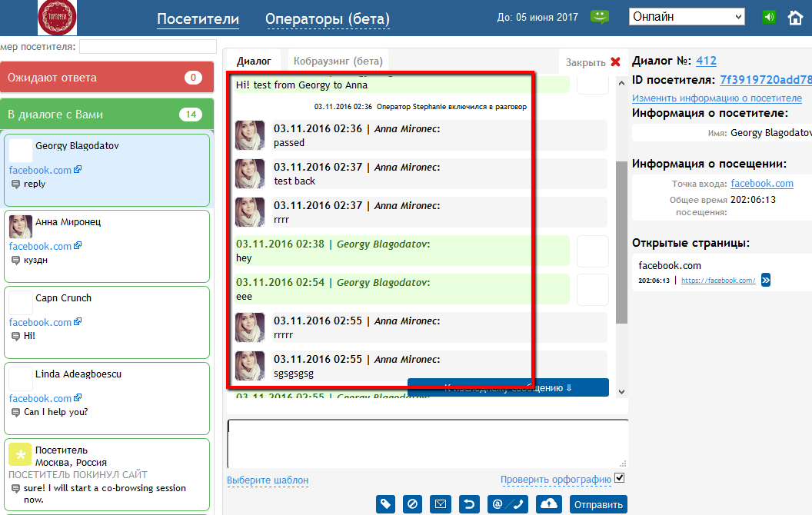The height and width of the screenshot is (515, 812).
Task: Collapse the В диалоге с Вами section
Action: pos(106,115)
